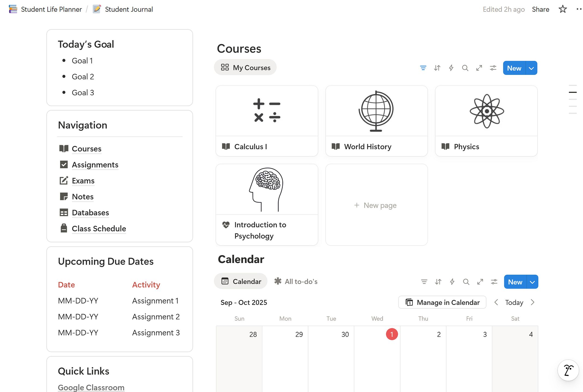The image size is (583, 392).
Task: Switch to All to-do's view
Action: point(296,281)
